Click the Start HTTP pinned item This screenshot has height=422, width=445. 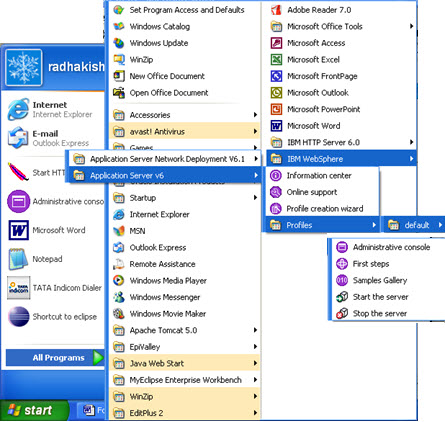tap(35, 173)
